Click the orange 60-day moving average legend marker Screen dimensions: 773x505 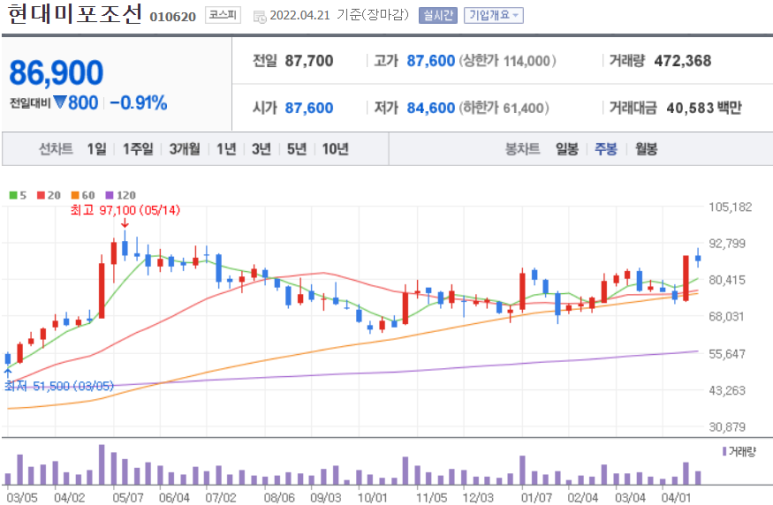72,195
